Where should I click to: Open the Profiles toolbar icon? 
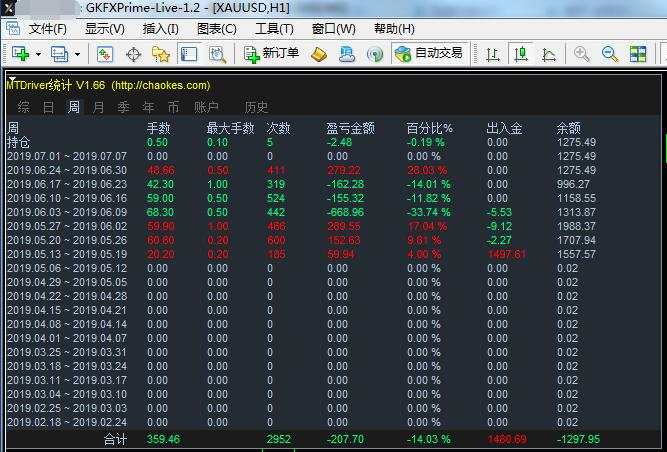[59, 54]
